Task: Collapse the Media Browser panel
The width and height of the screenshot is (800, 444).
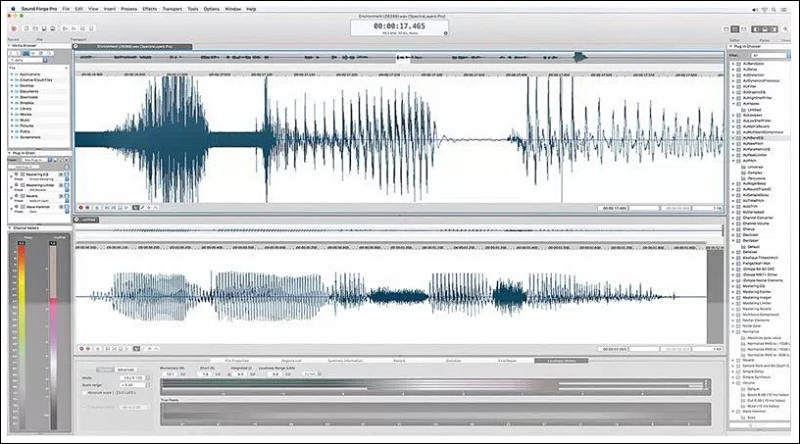Action: tap(10, 45)
